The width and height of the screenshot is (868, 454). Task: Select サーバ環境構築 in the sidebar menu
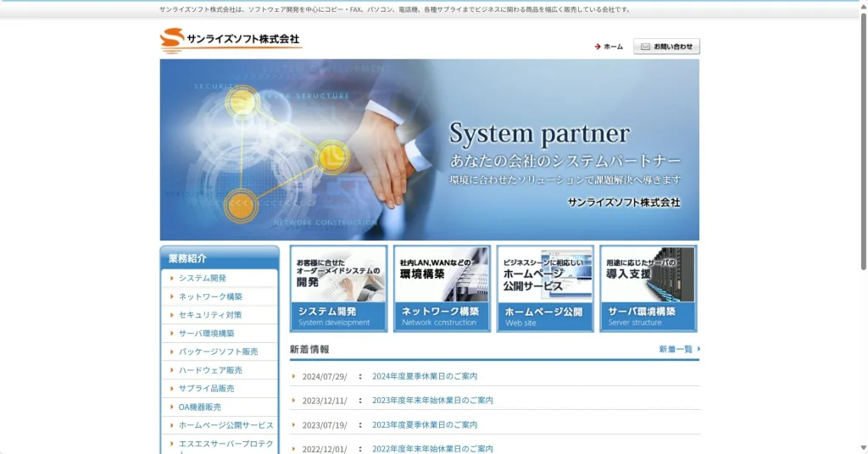pyautogui.click(x=206, y=334)
